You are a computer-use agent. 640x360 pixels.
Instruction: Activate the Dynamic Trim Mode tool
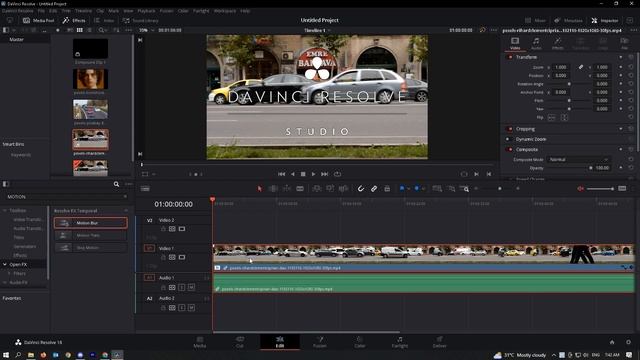point(287,189)
